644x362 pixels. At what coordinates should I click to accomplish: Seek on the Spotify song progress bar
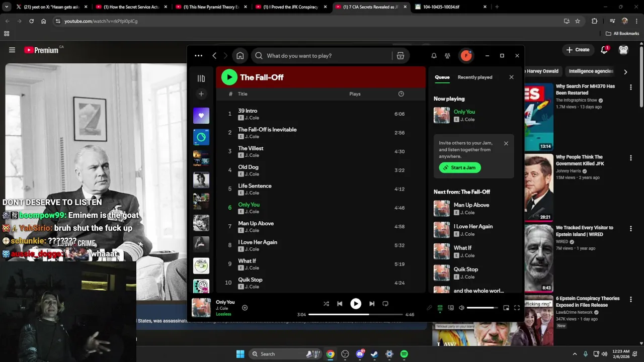(x=356, y=314)
